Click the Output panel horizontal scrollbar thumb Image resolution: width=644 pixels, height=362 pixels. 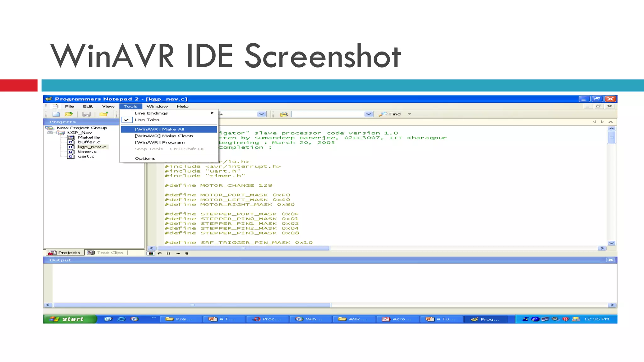[x=192, y=305]
